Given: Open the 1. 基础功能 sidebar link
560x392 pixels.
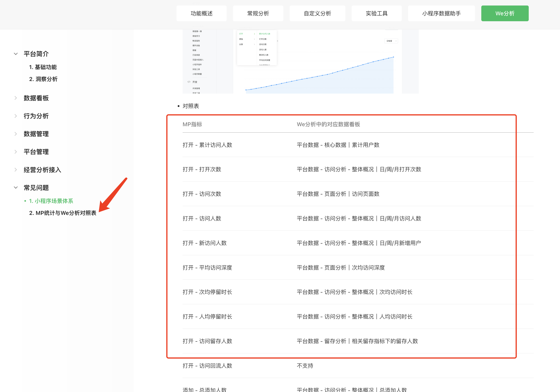Looking at the screenshot, I should pyautogui.click(x=43, y=67).
